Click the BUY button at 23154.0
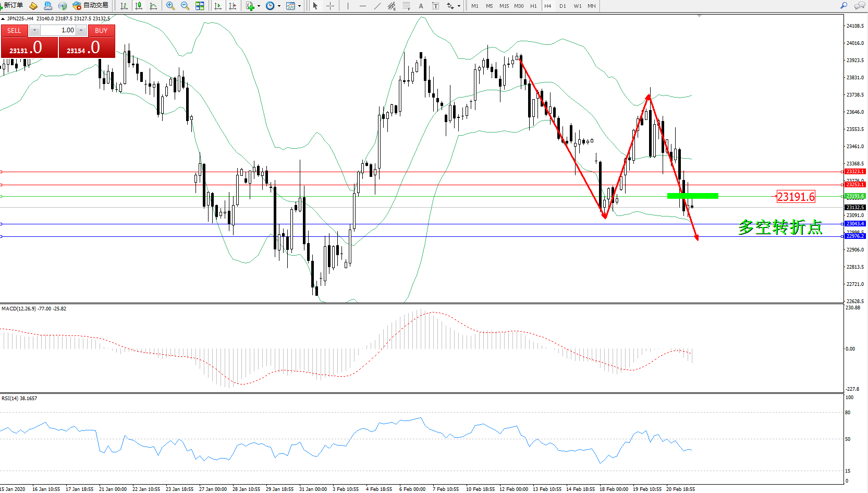868x493 pixels. 87,47
